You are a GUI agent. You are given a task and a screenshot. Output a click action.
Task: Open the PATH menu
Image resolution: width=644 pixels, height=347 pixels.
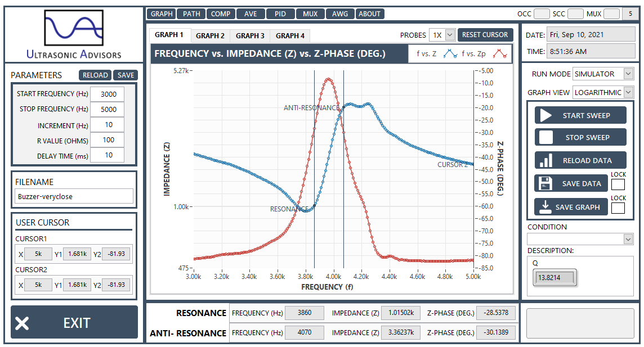(x=191, y=14)
